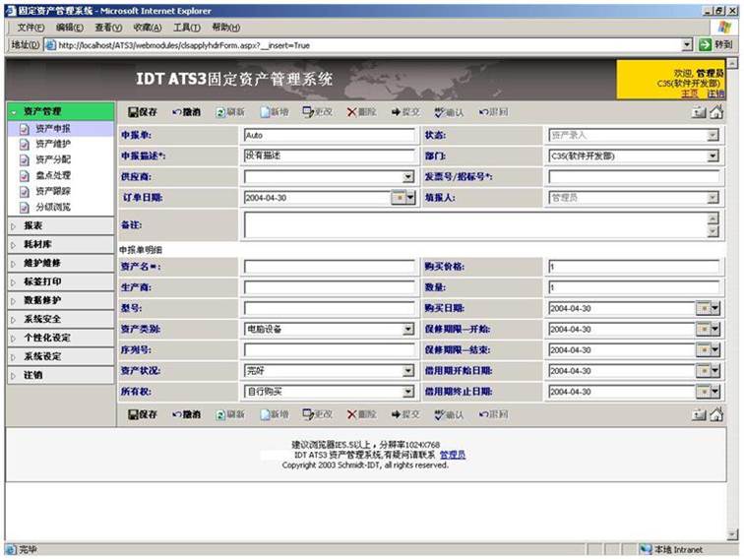Click the 删除 (Delete) icon in top toolbar
This screenshot has height=560, width=744.
coord(352,112)
